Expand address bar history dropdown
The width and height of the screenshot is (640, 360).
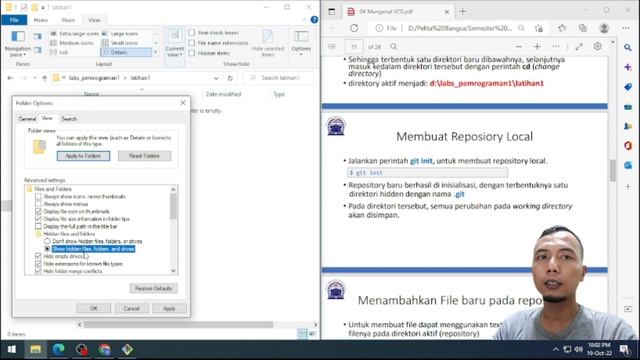(216, 78)
